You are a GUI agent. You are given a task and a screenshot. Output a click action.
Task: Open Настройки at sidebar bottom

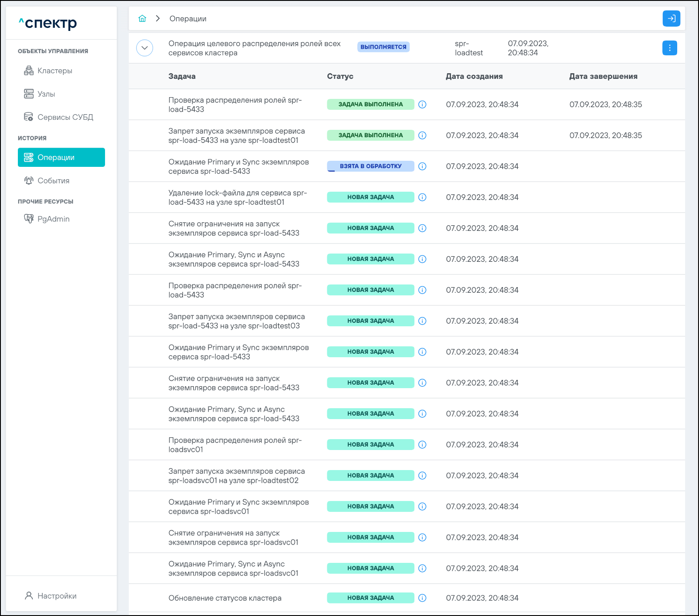[x=57, y=596]
